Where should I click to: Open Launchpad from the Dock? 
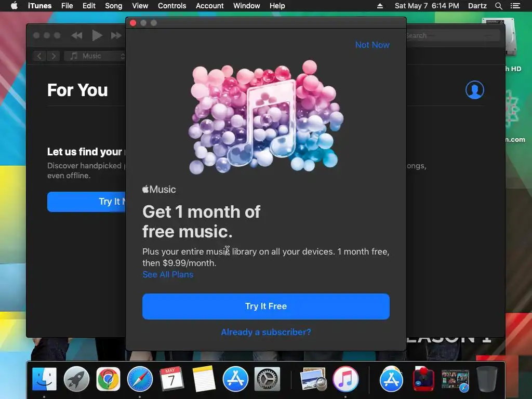click(76, 379)
